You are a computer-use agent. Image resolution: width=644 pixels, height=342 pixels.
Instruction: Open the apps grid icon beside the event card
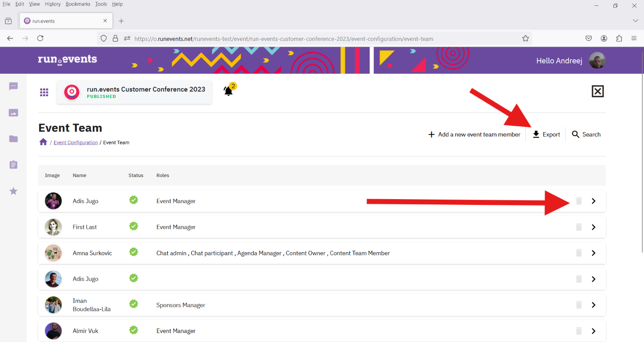click(44, 92)
